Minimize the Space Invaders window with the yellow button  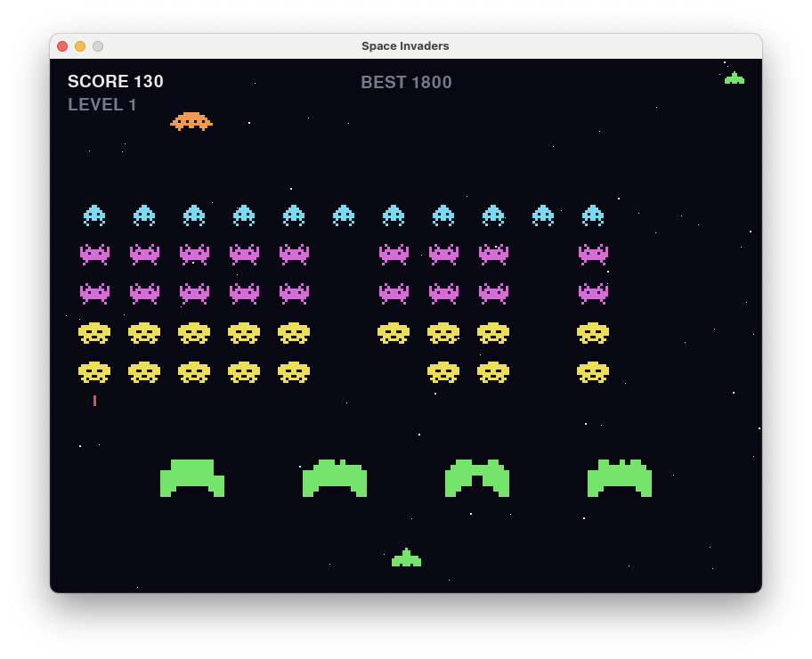80,46
